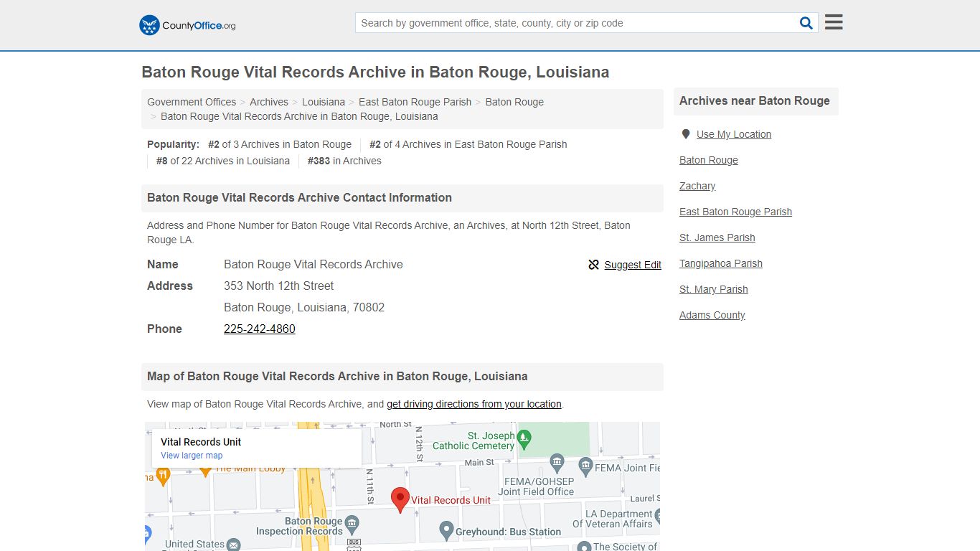Click Use My Location link
Viewport: 980px width, 551px height.
coord(734,134)
